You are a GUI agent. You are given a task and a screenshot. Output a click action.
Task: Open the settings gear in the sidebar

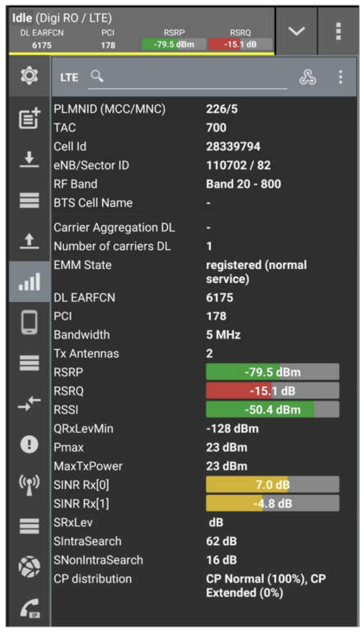tap(29, 75)
